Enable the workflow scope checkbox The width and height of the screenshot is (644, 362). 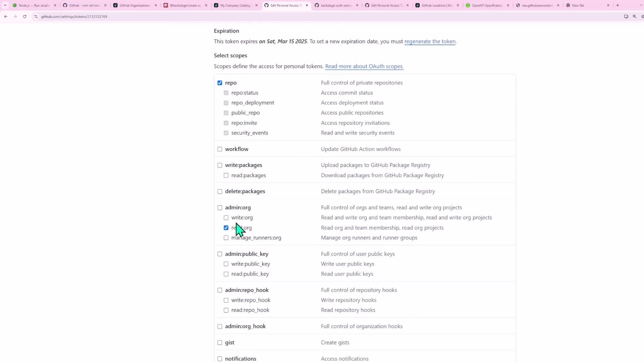220,149
